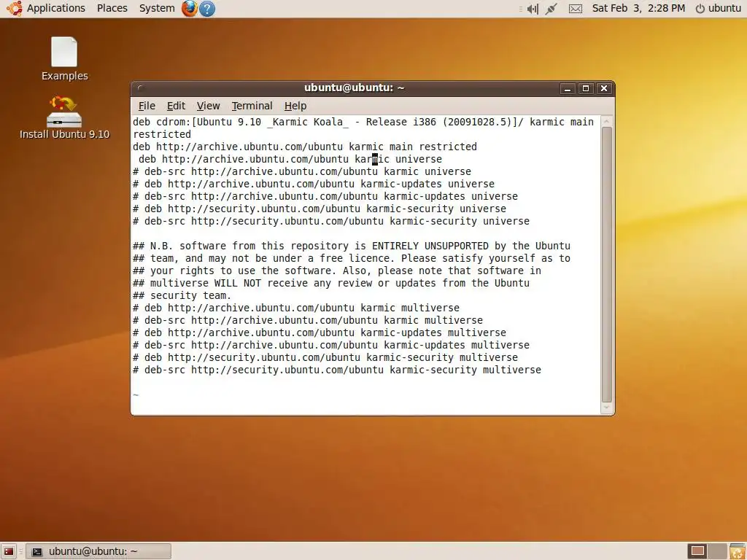
Task: Launch Firefox from the top panel
Action: [x=189, y=8]
